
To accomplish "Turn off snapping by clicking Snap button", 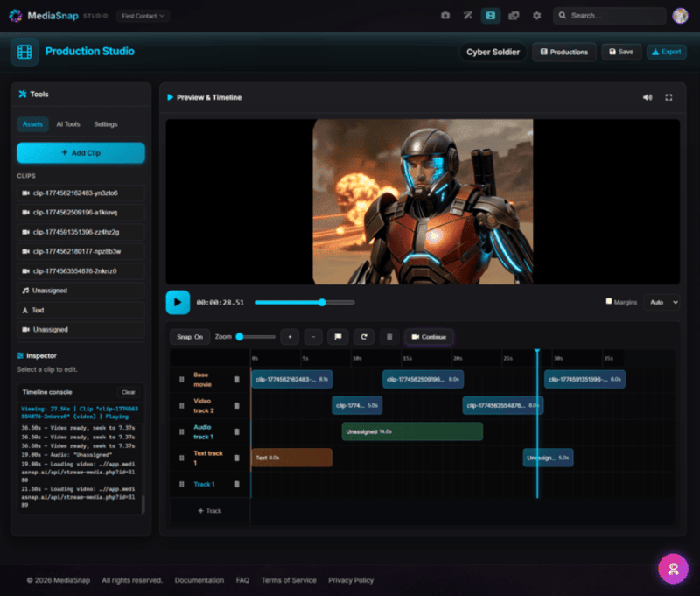I will pos(188,337).
